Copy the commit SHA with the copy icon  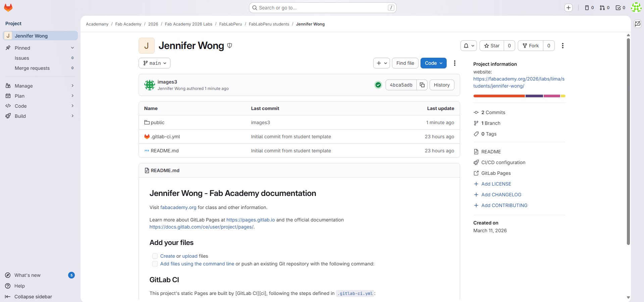point(422,85)
